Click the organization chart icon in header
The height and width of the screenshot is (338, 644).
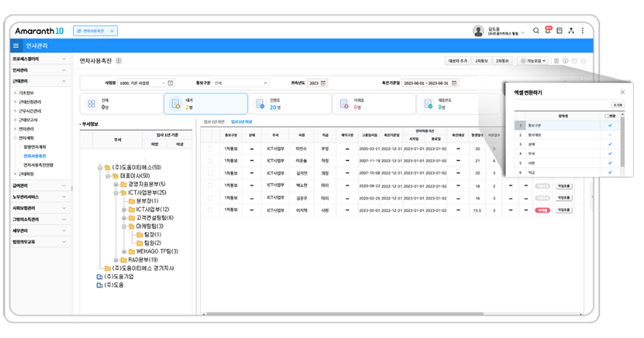(571, 31)
